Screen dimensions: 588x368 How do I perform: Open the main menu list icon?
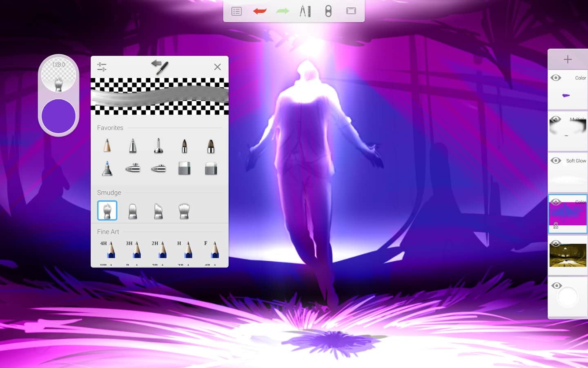coord(236,11)
